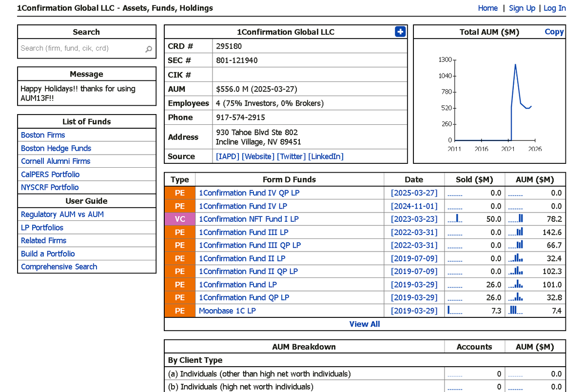The height and width of the screenshot is (392, 585).
Task: Click the search magnifier icon
Action: pos(149,49)
